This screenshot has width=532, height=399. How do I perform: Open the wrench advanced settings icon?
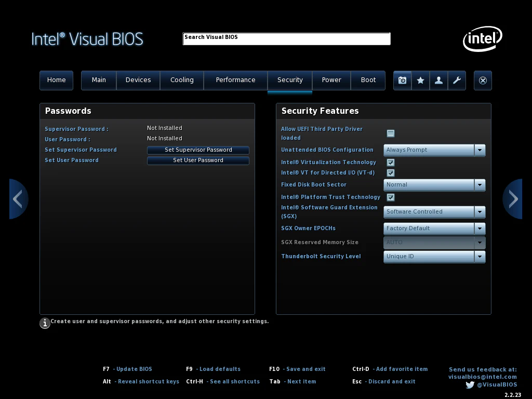point(457,81)
